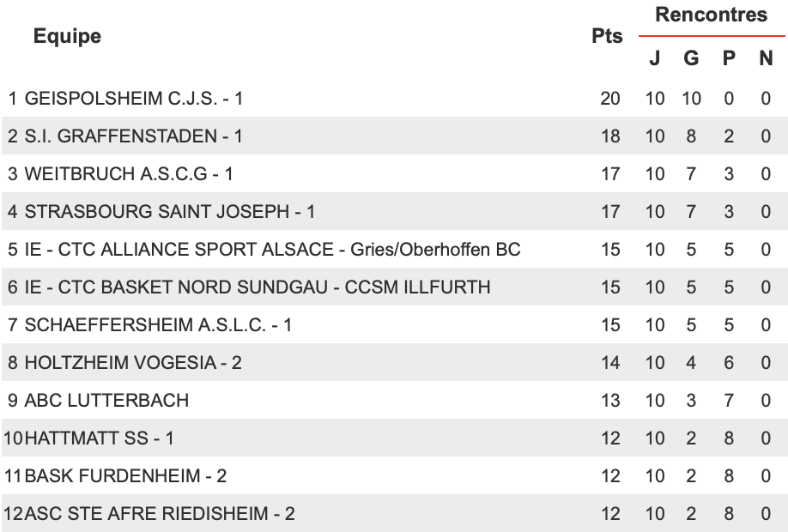Click the P column header
788x532 pixels.
[x=729, y=58]
